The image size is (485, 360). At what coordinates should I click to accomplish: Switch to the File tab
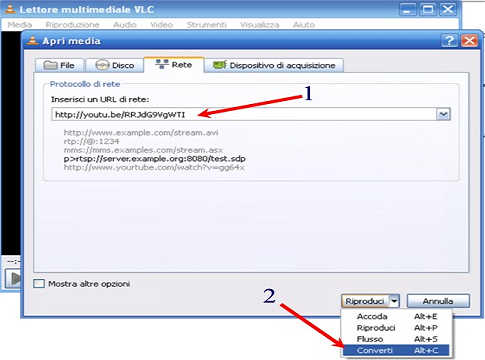59,65
